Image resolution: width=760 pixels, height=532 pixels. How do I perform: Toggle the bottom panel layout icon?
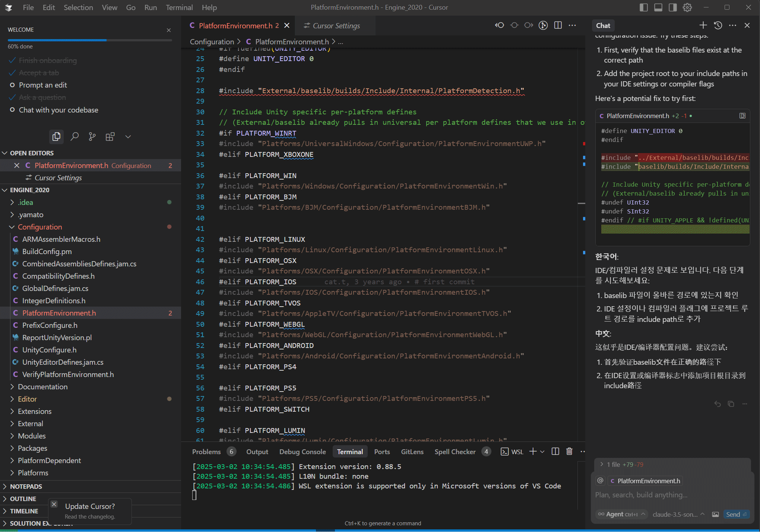pyautogui.click(x=658, y=7)
